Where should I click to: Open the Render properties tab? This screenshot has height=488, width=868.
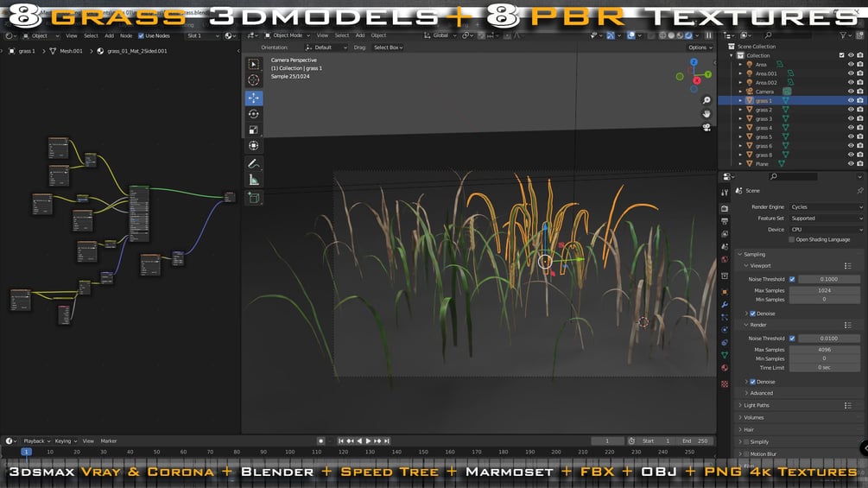pos(725,209)
